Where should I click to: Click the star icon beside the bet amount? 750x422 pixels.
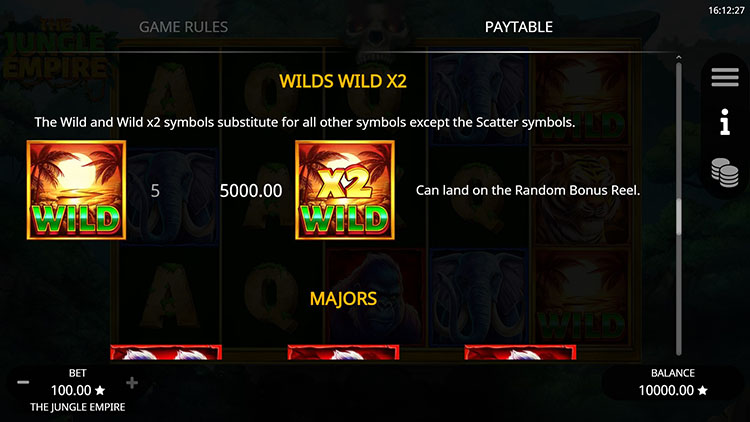coord(100,390)
